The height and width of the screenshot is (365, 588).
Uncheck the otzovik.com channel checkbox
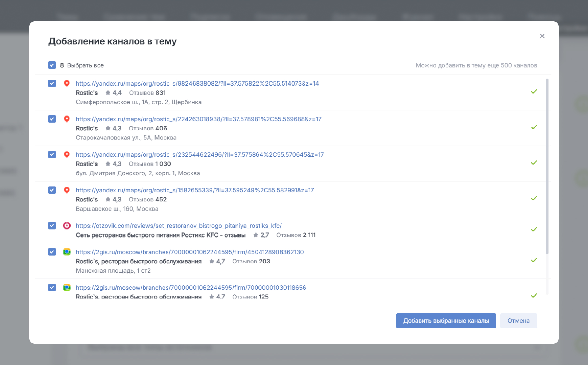click(x=52, y=226)
